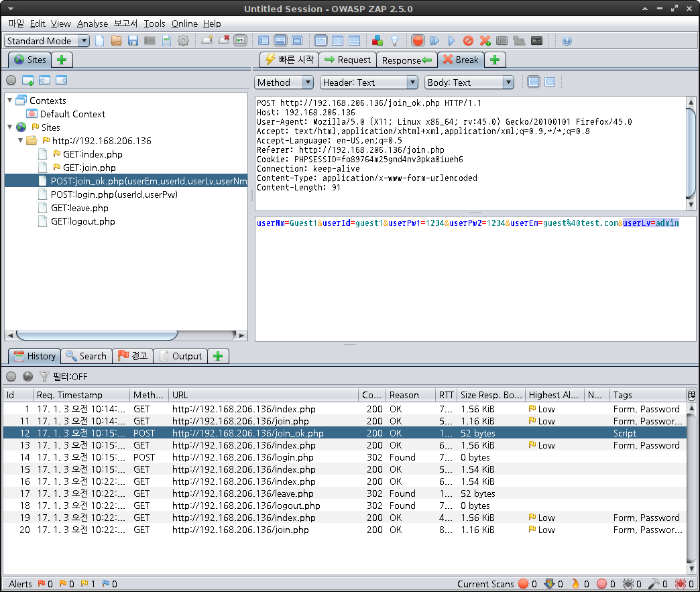Click the Drop request (red no-entry) icon
The width and height of the screenshot is (700, 592).
(x=468, y=41)
